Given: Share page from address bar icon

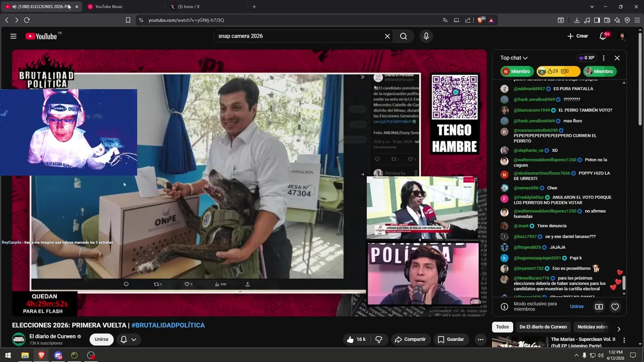Looking at the screenshot, I should click(x=468, y=20).
